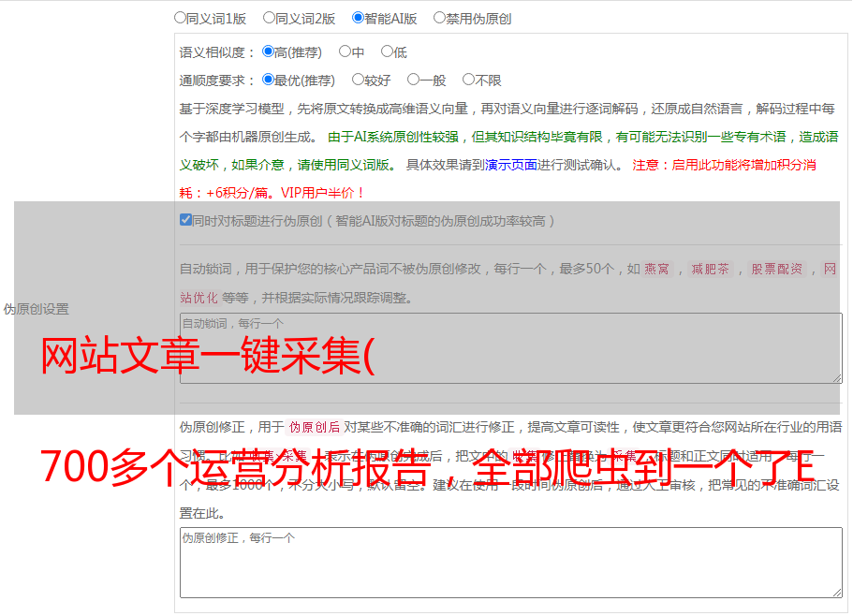The image size is (853, 616).
Task: Select the 同义词2版 radio option
Action: click(269, 18)
